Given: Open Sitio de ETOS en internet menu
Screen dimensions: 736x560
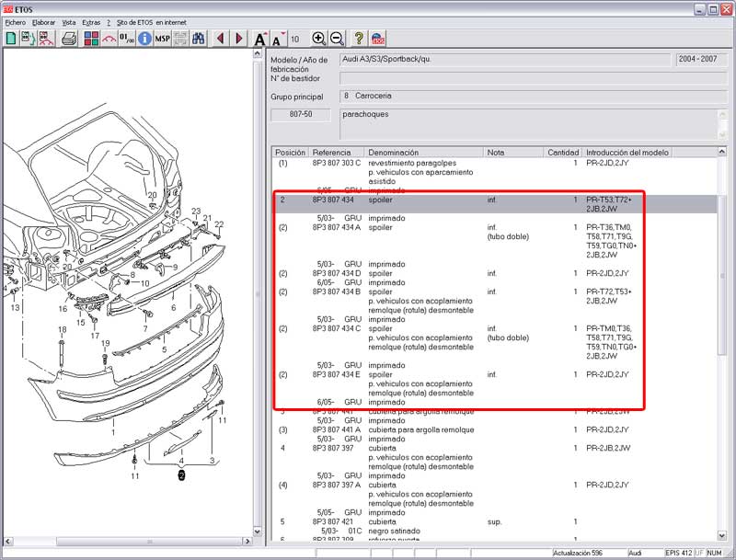Looking at the screenshot, I should [x=151, y=22].
